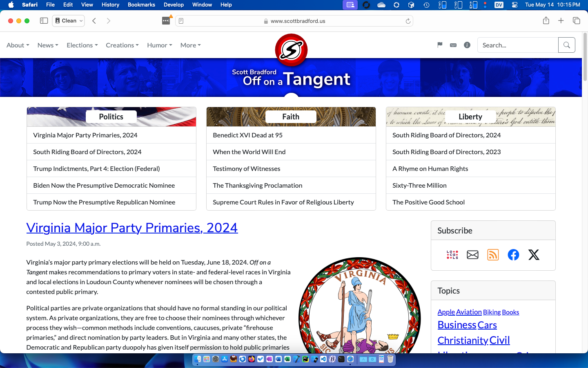The height and width of the screenshot is (368, 588).
Task: Open the Bookmarks menu in menu bar
Action: 141,5
